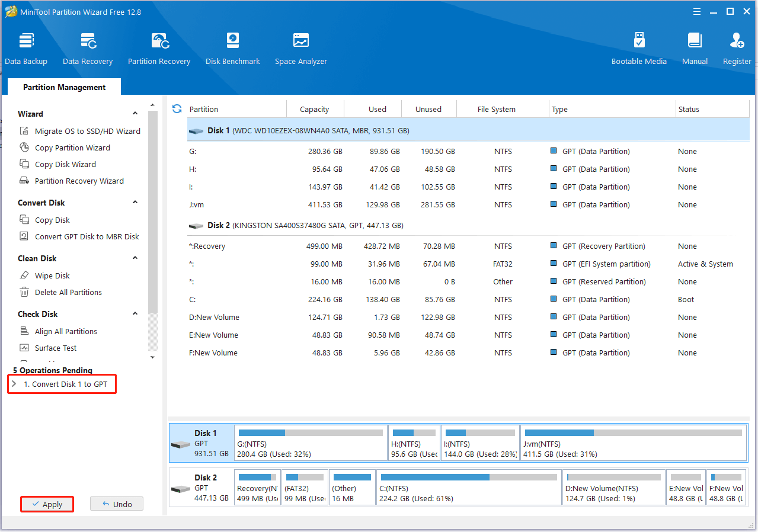The height and width of the screenshot is (532, 758).
Task: Select the E:New Volume row in list
Action: point(468,335)
